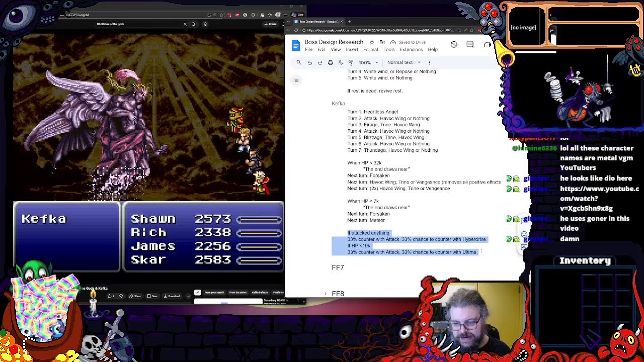Open the View menu
The height and width of the screenshot is (362, 644).
336,50
